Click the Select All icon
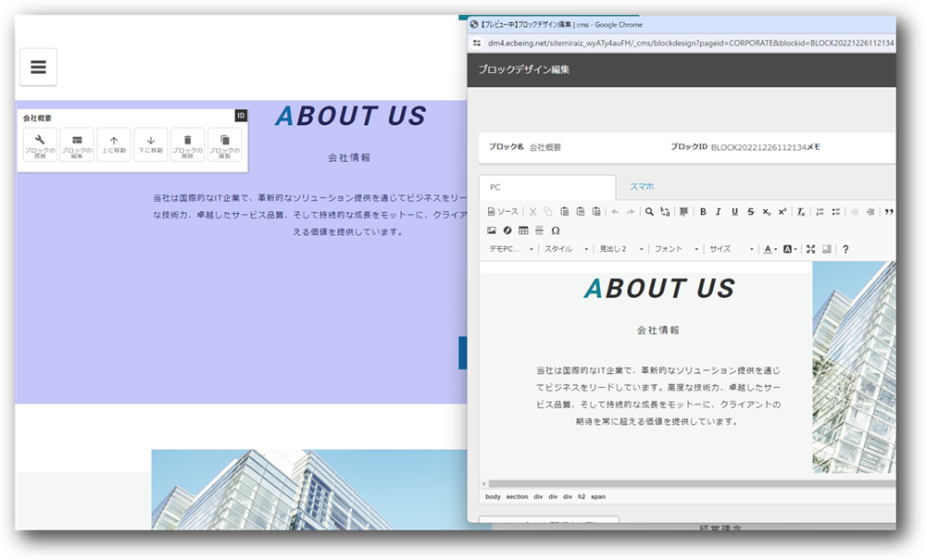The height and width of the screenshot is (560, 926). pos(683,212)
